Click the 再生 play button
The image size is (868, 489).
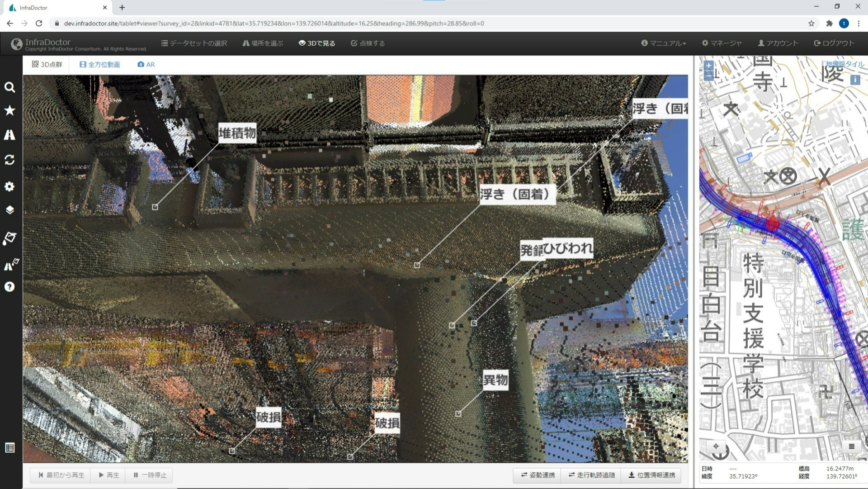(x=108, y=475)
